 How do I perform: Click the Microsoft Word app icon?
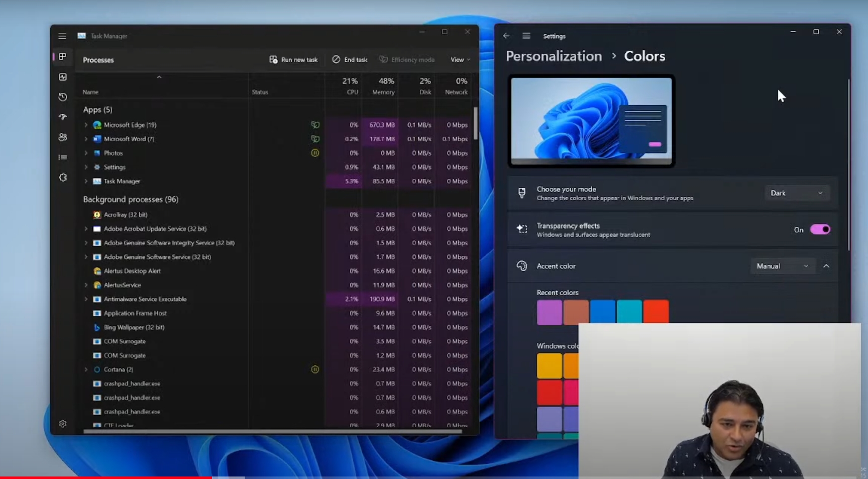point(97,139)
